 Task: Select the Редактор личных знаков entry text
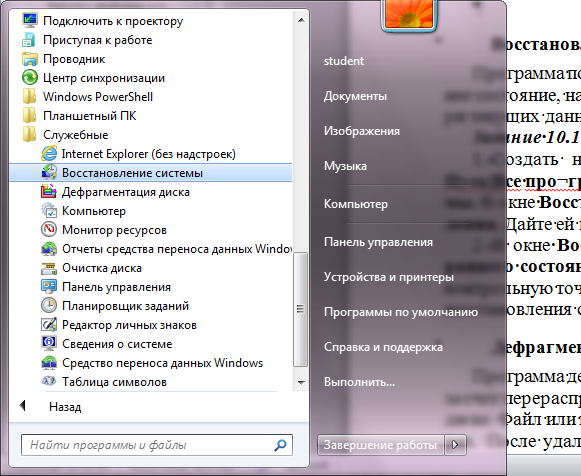pos(129,325)
